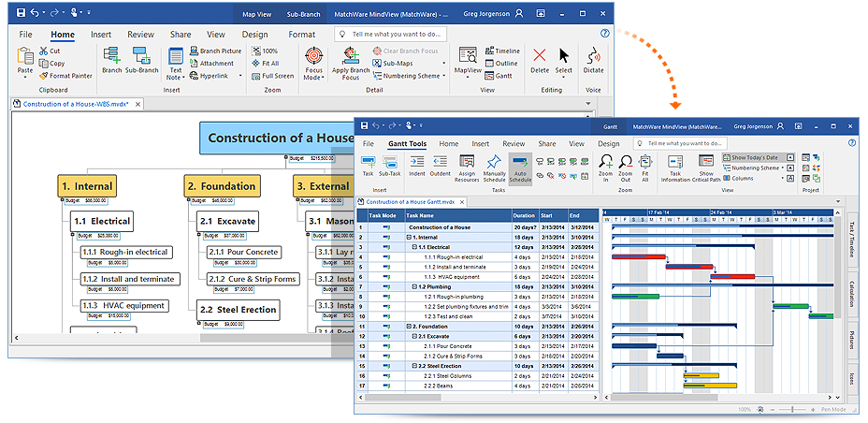Select Construction of a House Gantt.mvdx document tab
This screenshot has width=868, height=423.
(411, 202)
